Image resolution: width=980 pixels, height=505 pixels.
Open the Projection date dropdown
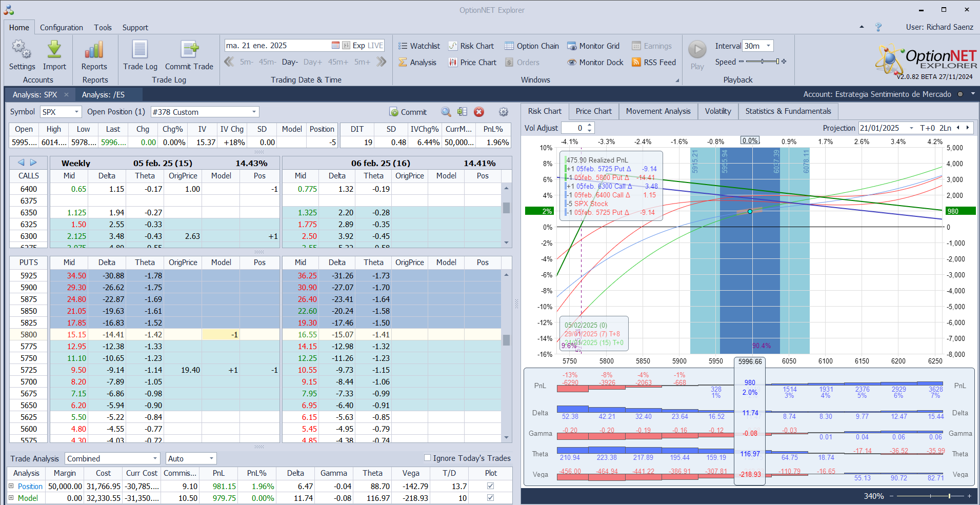tap(911, 128)
